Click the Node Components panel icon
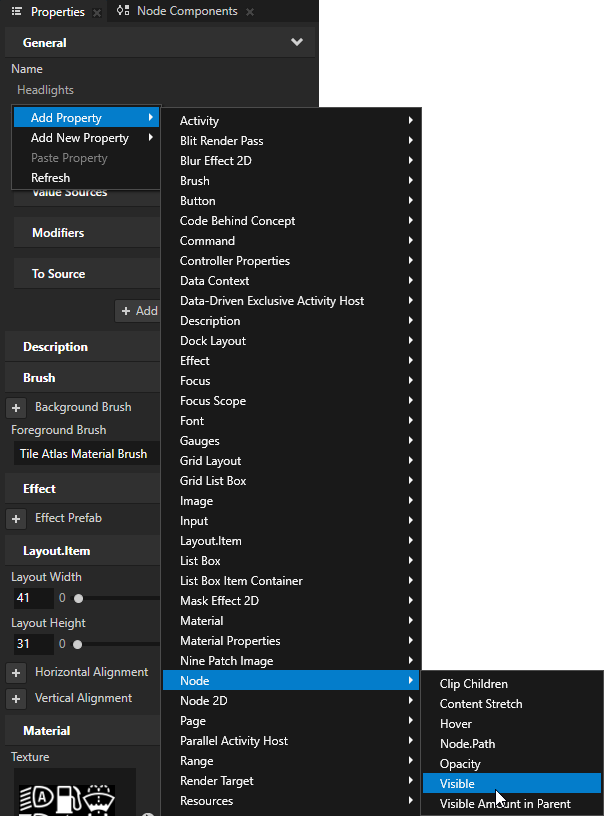Screen dimensions: 604x816 tap(124, 12)
